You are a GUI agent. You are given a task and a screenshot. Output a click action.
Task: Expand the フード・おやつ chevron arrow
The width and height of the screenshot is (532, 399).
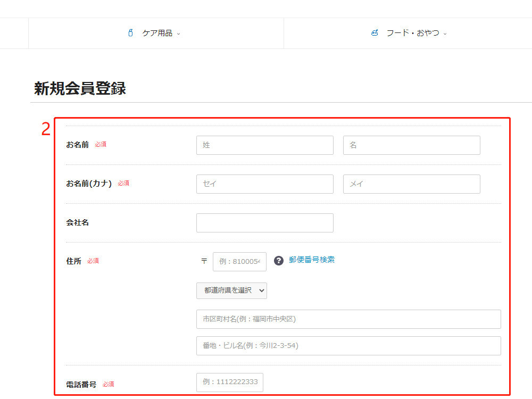tap(445, 34)
